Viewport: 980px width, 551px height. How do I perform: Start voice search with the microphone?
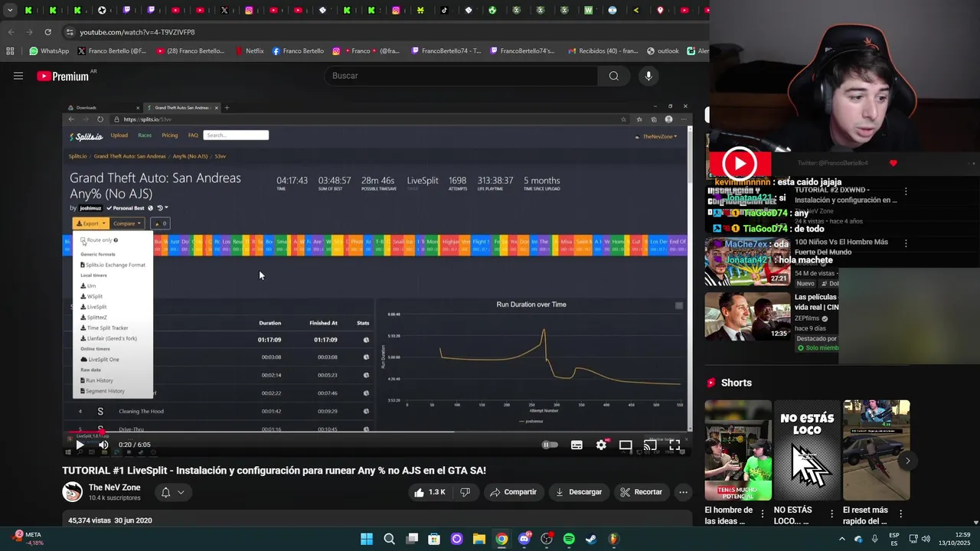(648, 76)
